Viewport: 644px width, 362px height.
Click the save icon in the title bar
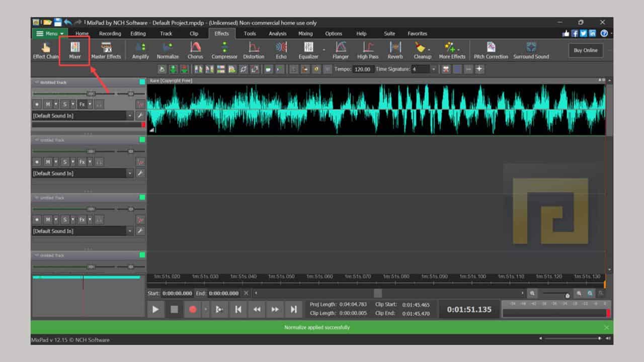58,23
